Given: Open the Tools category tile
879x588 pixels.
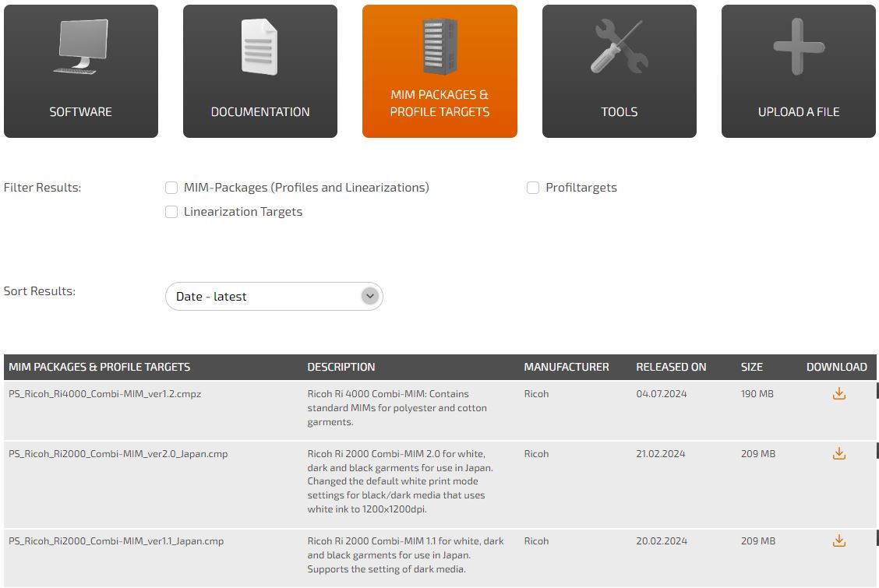Looking at the screenshot, I should tap(620, 71).
